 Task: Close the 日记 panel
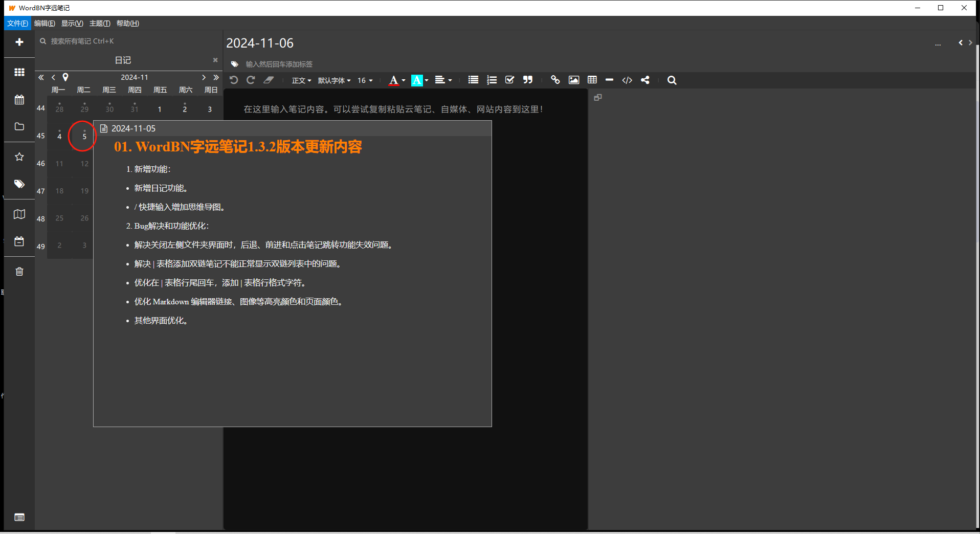[x=215, y=60]
